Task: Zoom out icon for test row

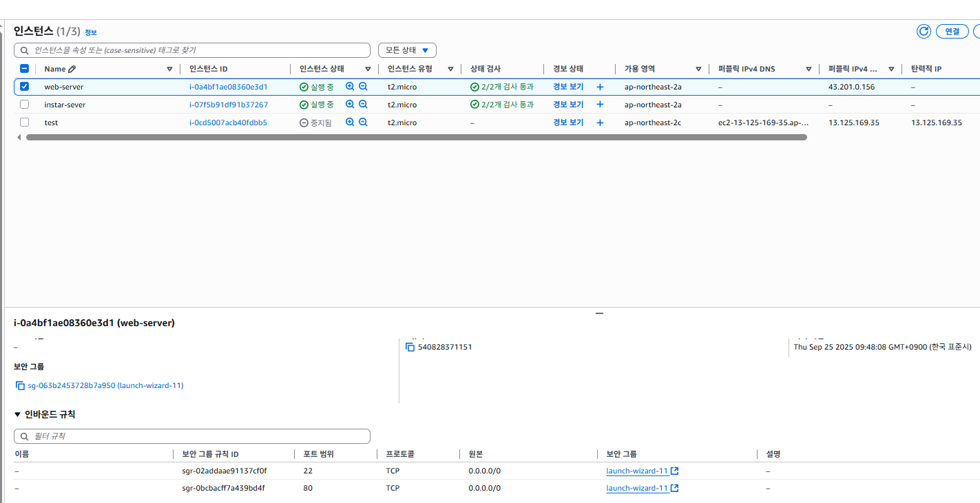Action: [363, 122]
